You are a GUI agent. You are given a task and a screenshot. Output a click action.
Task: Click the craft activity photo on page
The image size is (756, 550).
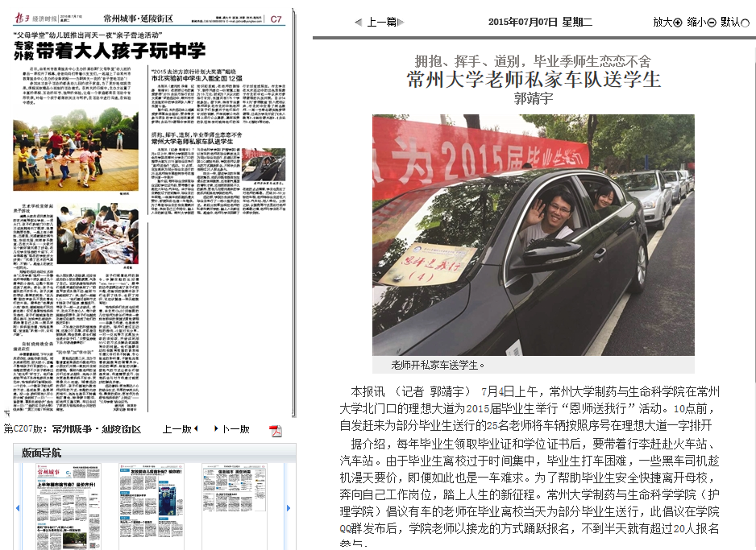98,234
